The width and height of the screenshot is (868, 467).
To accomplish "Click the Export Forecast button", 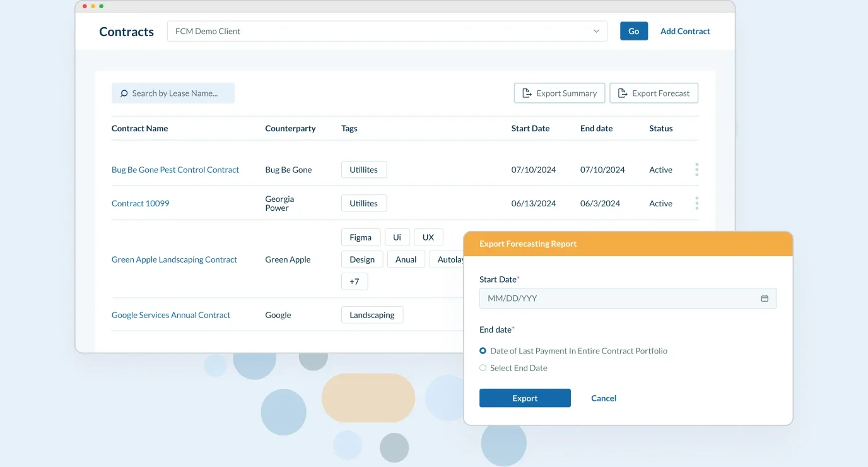I will coord(654,93).
